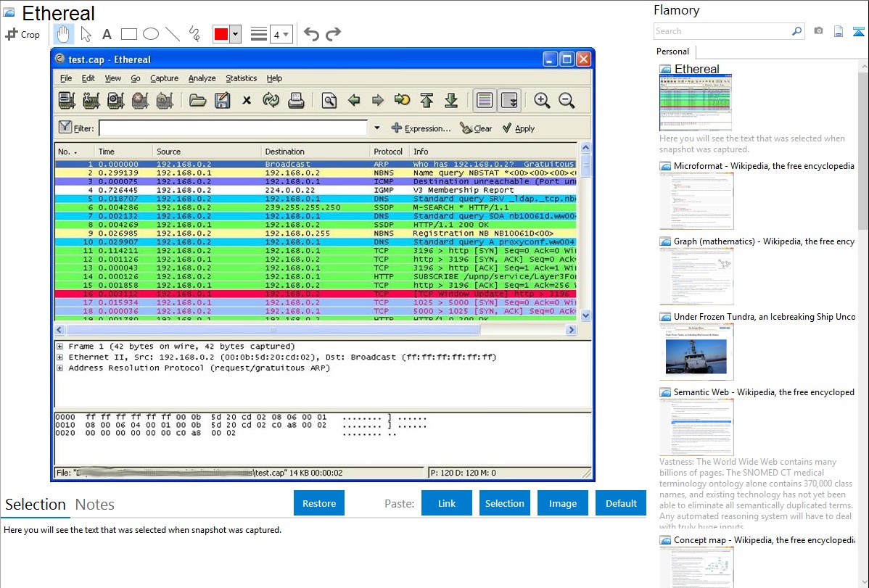Open the filter history dropdown arrow
This screenshot has height=588, width=869.
coord(377,128)
